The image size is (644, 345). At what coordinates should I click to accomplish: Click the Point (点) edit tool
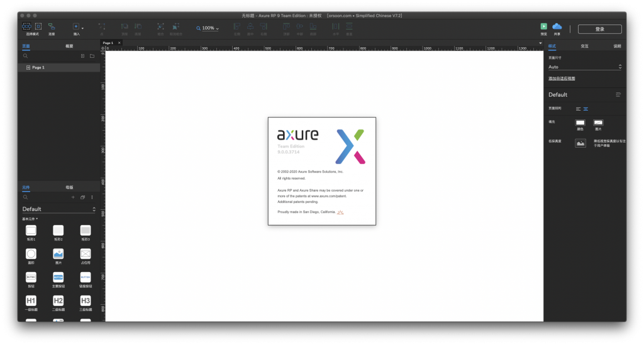click(x=101, y=26)
